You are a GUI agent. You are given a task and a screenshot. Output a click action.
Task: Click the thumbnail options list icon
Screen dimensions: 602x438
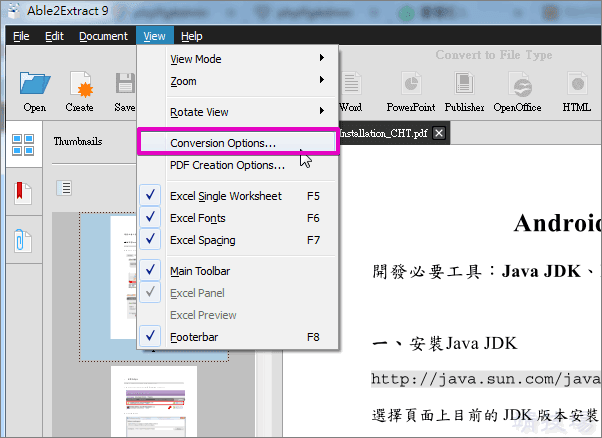64,188
